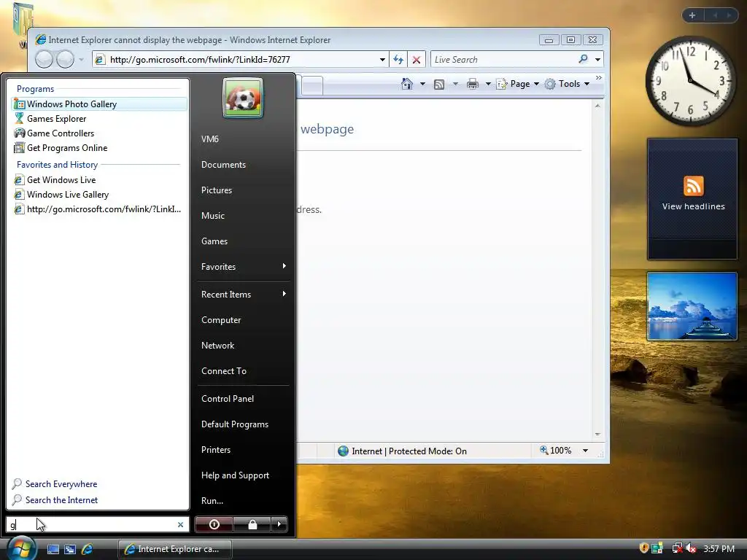
Task: Stop loading with red X button
Action: pyautogui.click(x=417, y=60)
